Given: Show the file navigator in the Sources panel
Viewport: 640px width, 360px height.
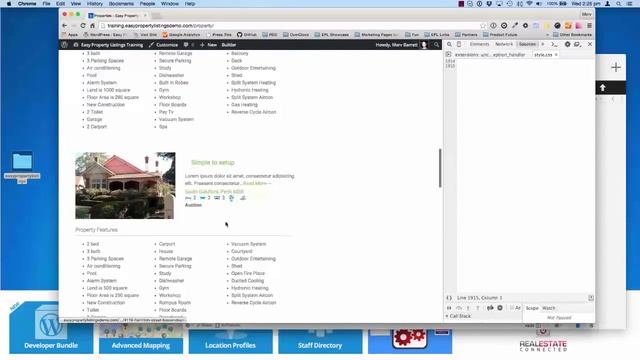Looking at the screenshot, I should pyautogui.click(x=448, y=54).
